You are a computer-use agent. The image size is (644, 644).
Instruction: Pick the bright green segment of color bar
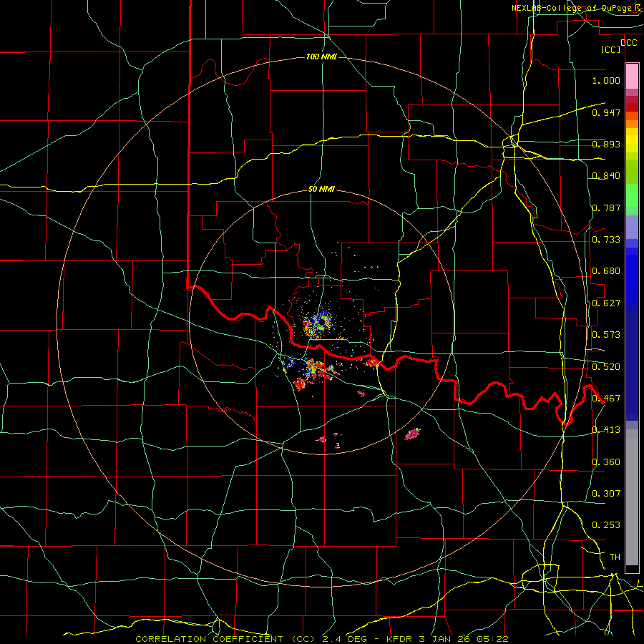[632, 195]
